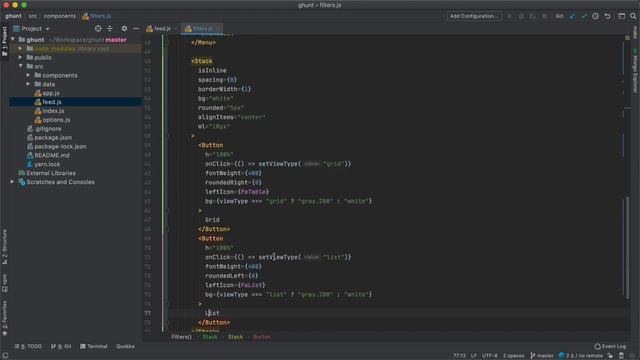The image size is (640, 360).
Task: Expand the public folder
Action: point(20,58)
